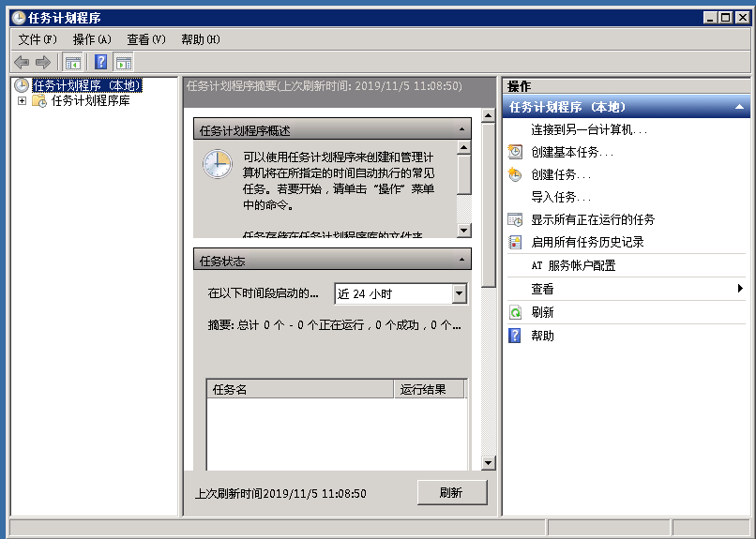The height and width of the screenshot is (539, 756).
Task: Open the 文件(F) menu
Action: click(38, 39)
